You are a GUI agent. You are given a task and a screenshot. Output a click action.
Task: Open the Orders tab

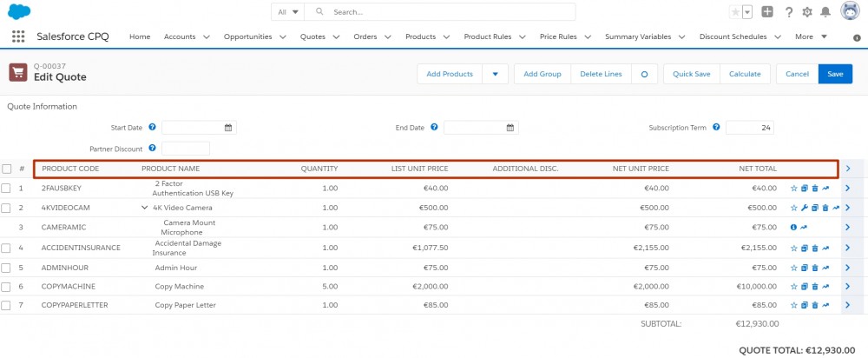tap(365, 36)
